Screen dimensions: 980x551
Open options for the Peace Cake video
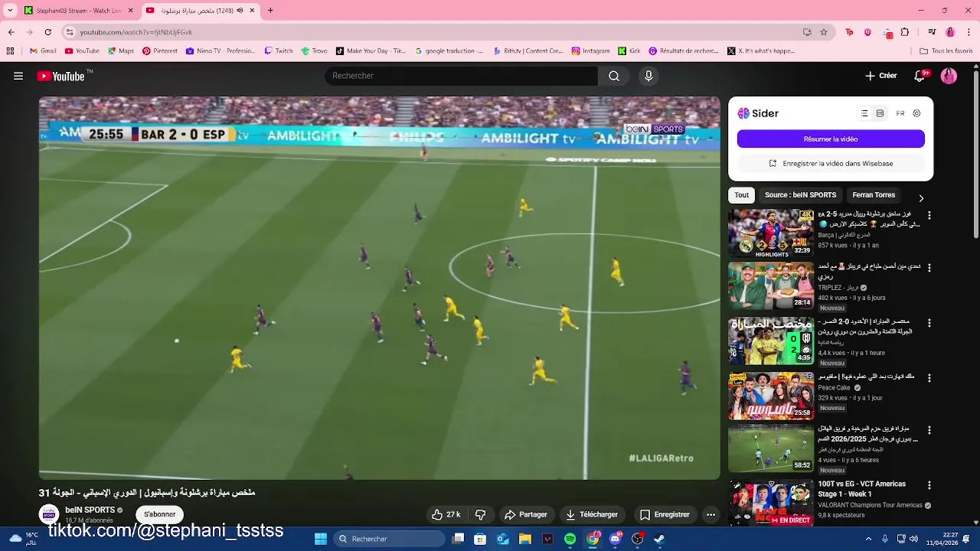(929, 378)
